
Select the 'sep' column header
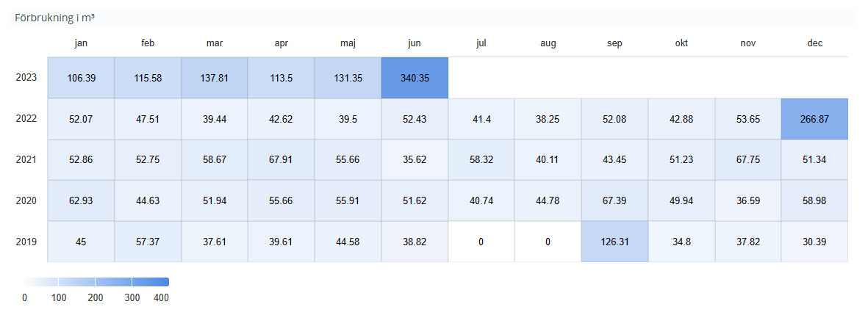click(x=614, y=44)
